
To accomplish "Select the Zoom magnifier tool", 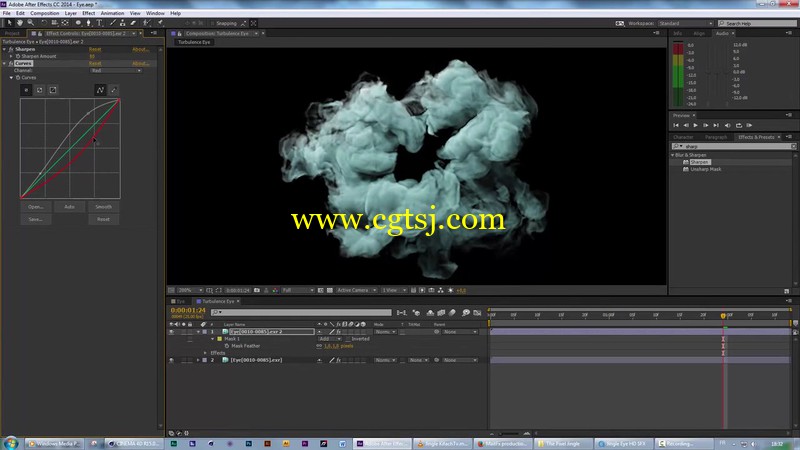I will (x=31, y=23).
